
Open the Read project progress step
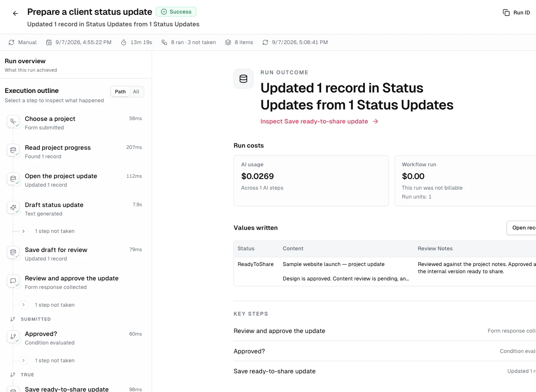pyautogui.click(x=75, y=151)
